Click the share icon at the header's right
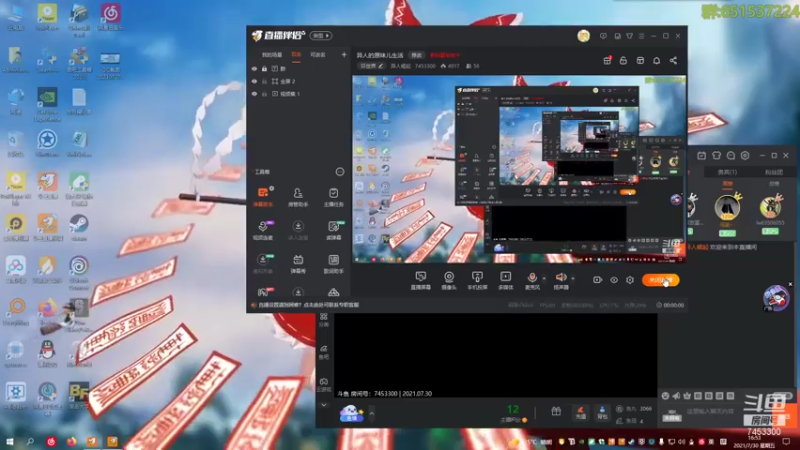Screen dimensions: 800x450 [673, 60]
